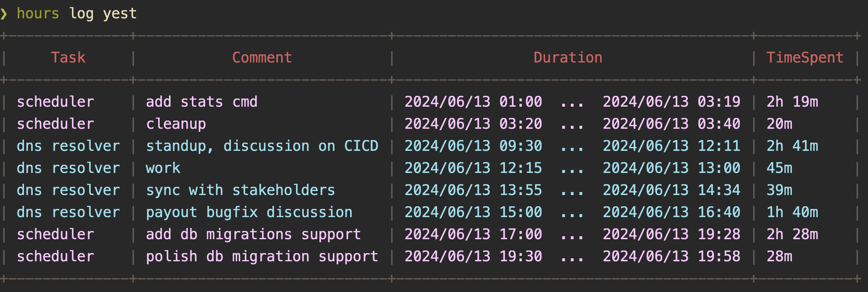868x292 pixels.
Task: Select the 'cleanup' comment entry
Action: click(176, 124)
